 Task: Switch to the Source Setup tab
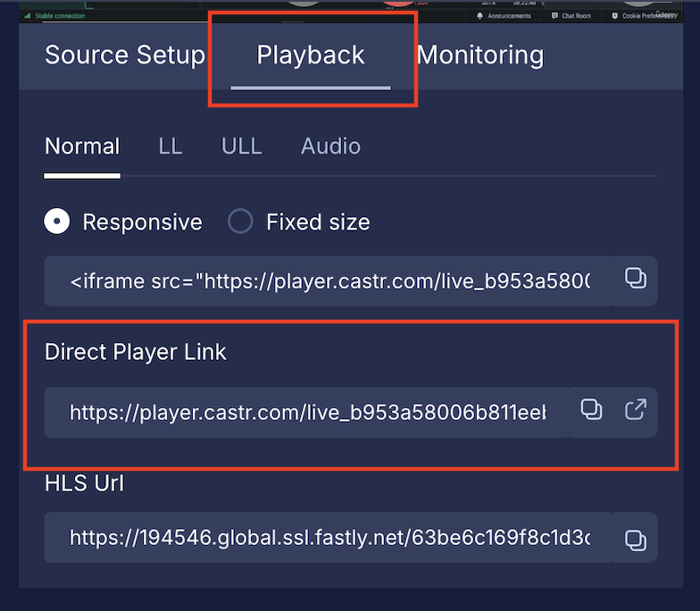125,55
